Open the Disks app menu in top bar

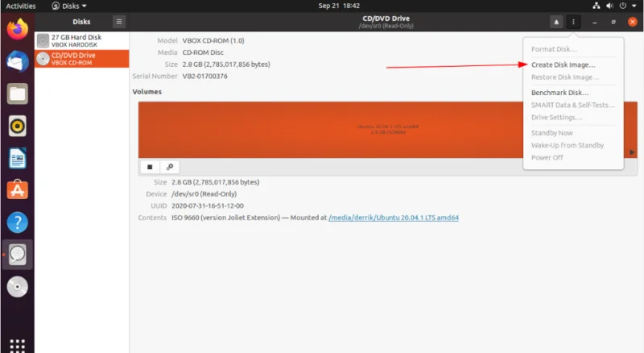(x=69, y=6)
